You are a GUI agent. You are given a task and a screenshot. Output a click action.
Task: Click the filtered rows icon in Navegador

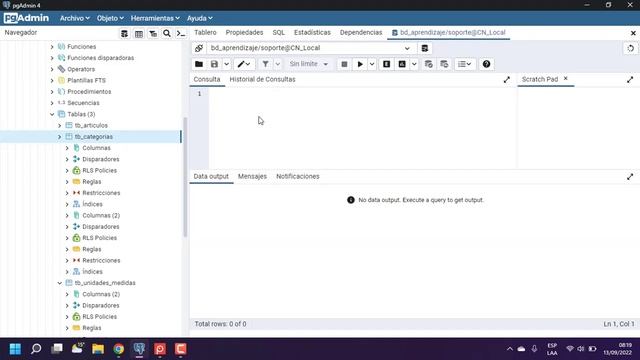click(x=153, y=33)
